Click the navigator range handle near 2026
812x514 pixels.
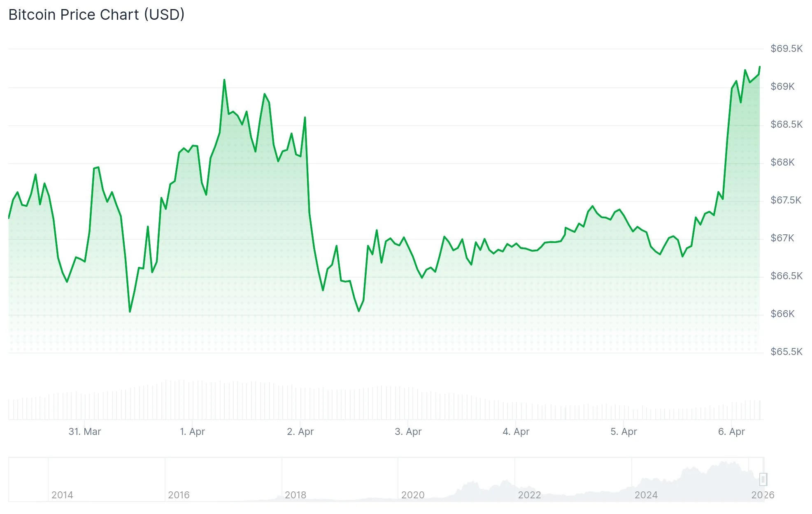click(x=763, y=479)
